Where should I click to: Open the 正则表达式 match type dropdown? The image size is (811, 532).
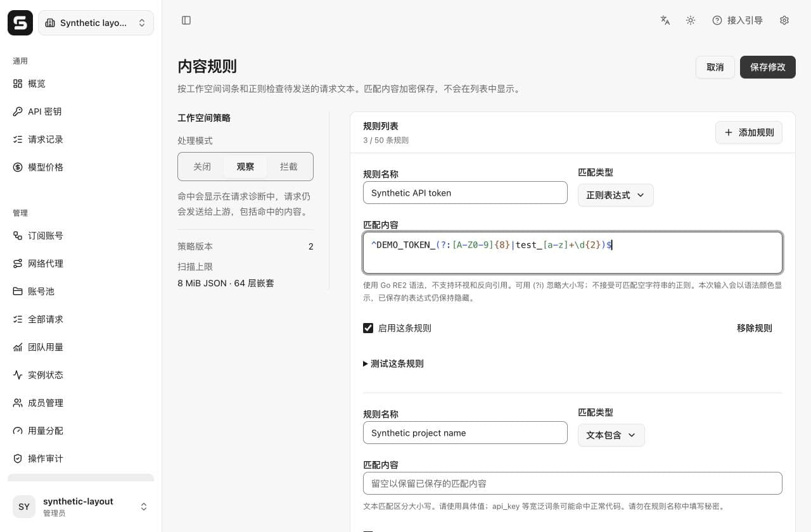[x=615, y=195]
